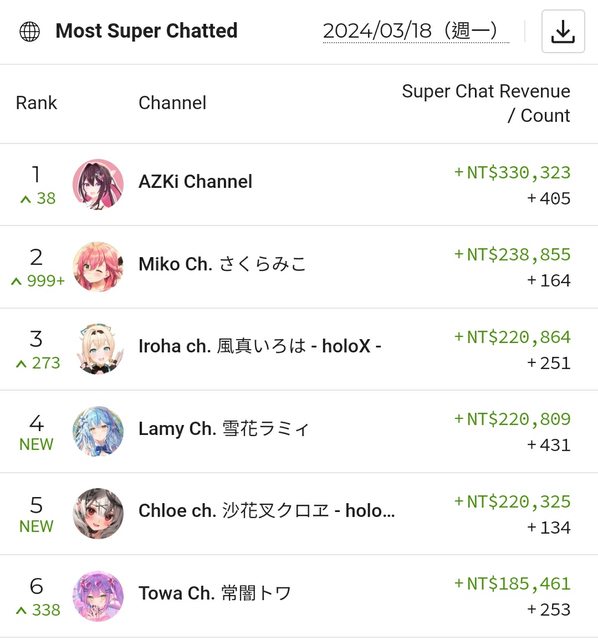Click the +NT$330,323 revenue figure

coord(512,172)
